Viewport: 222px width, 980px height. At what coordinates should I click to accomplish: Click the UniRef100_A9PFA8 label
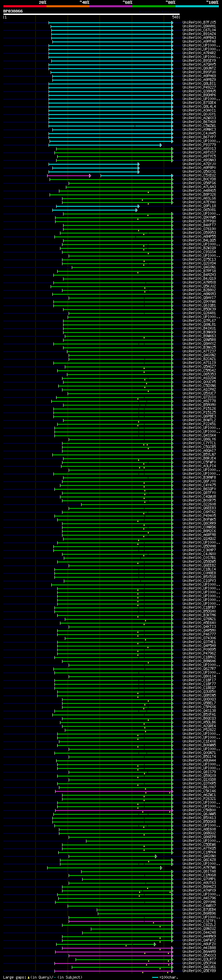tap(199, 41)
